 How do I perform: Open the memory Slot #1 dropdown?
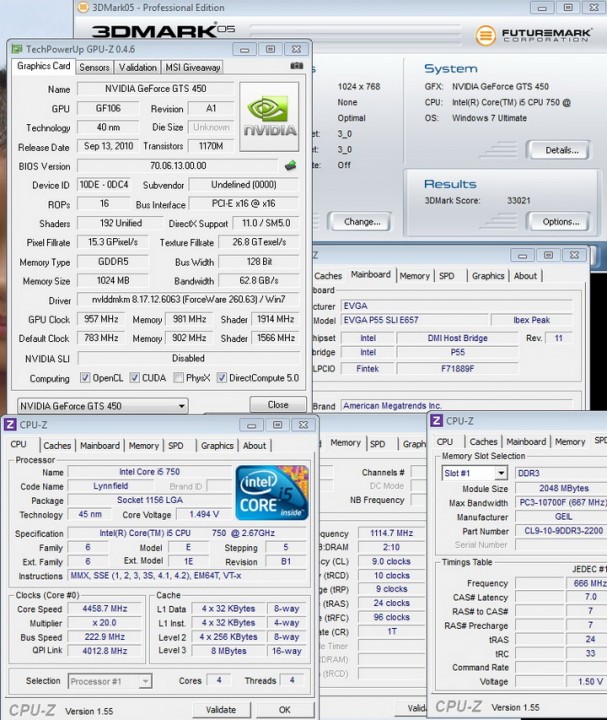tap(474, 473)
